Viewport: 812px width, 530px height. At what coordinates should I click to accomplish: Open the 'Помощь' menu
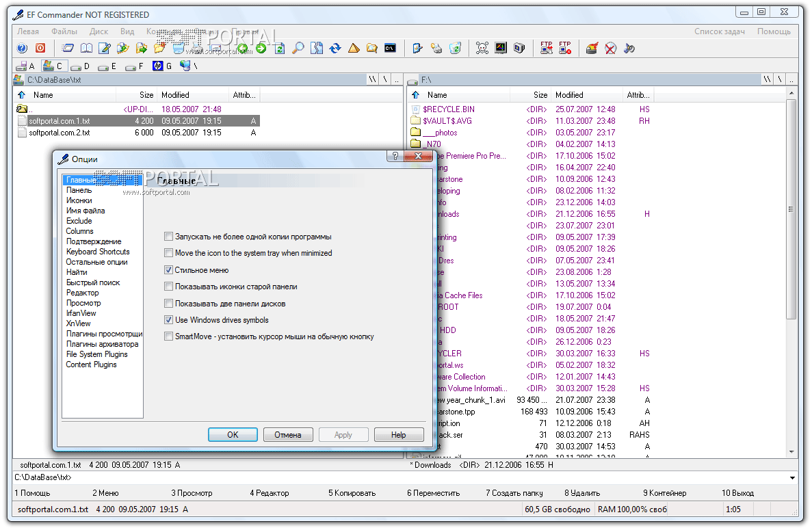point(774,31)
